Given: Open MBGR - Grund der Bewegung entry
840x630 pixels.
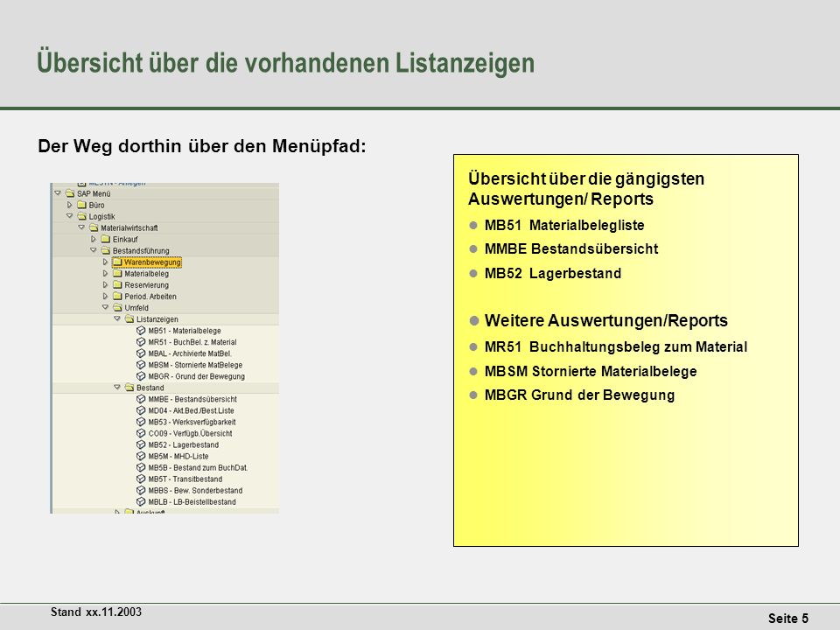Looking at the screenshot, I should (x=197, y=376).
